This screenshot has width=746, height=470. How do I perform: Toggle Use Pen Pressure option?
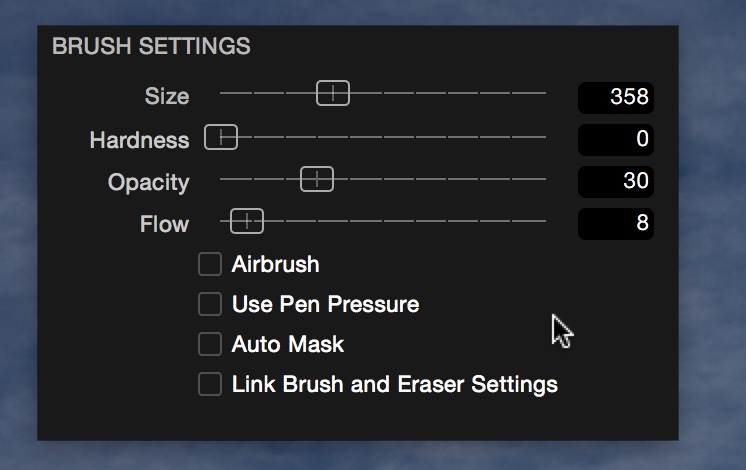(210, 304)
